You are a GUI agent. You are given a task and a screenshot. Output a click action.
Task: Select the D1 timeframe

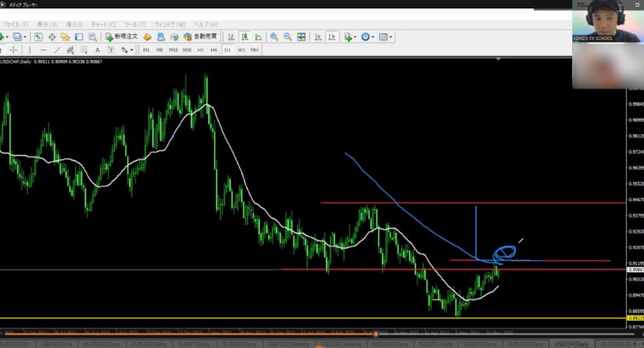[x=227, y=49]
